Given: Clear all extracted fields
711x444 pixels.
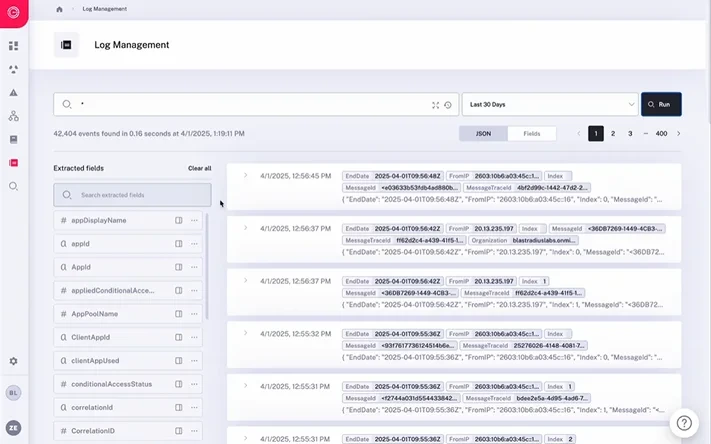Looking at the screenshot, I should 200,168.
